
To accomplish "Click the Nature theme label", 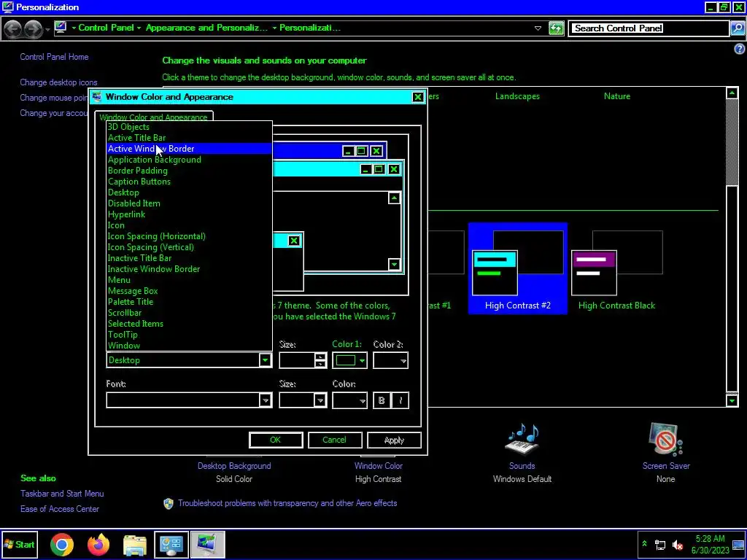I will pos(617,96).
